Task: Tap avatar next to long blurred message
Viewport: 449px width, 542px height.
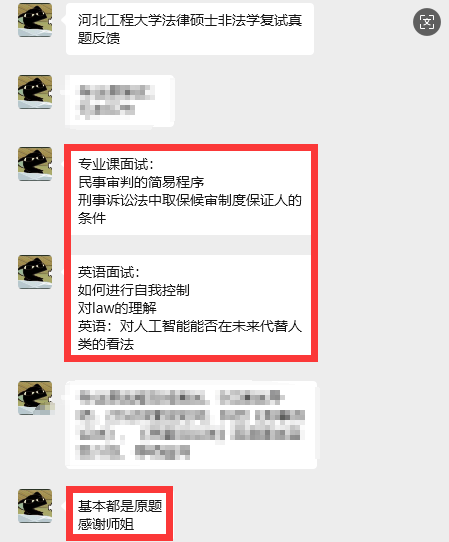Action: [35, 398]
